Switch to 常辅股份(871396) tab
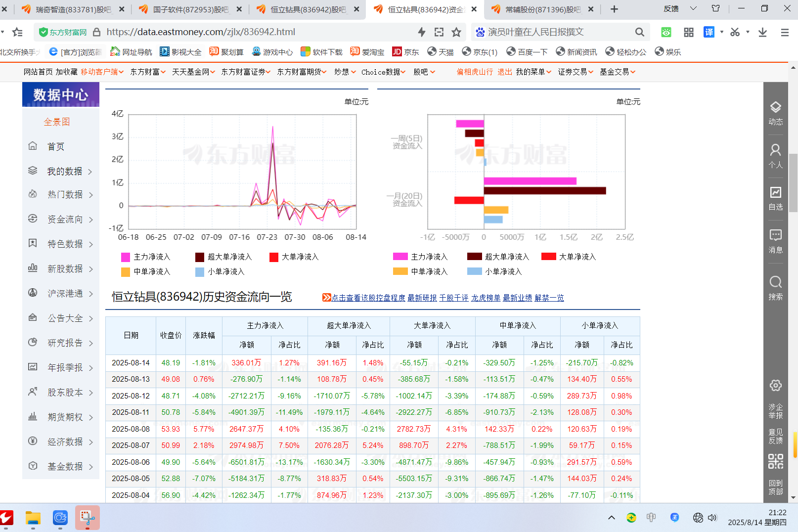Screen dimensions: 798x532 pos(537,9)
